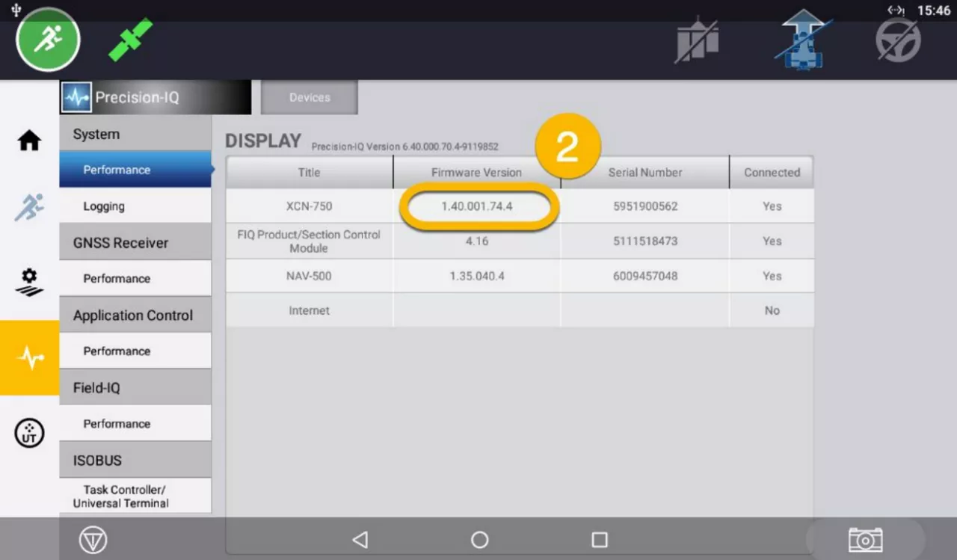957x560 pixels.
Task: Tap the bottom-left triangle stop icon
Action: pyautogui.click(x=93, y=540)
